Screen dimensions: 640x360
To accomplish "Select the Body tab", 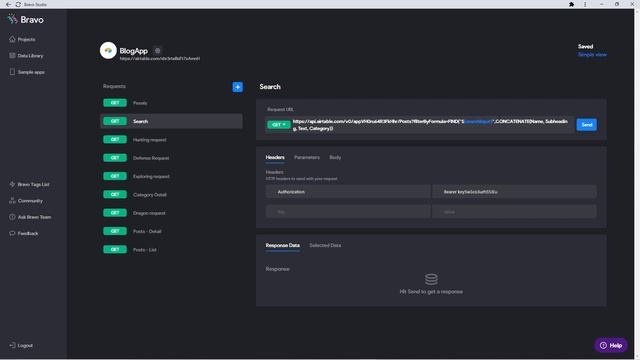I will (x=335, y=157).
